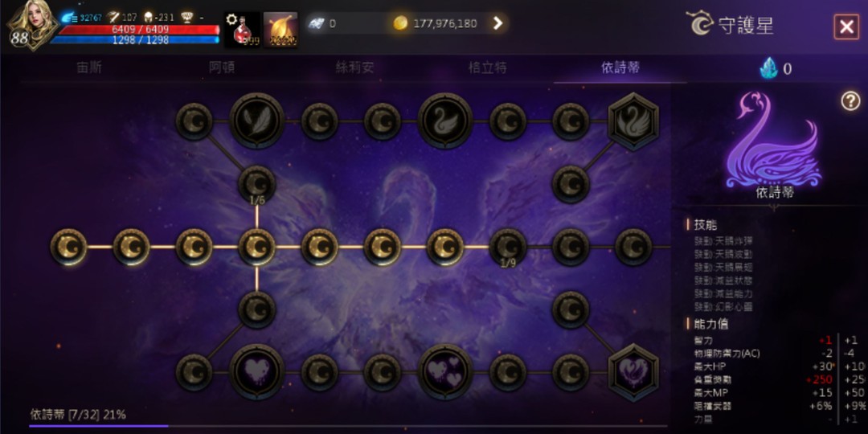Viewport: 868px width, 434px height.
Task: Open the 依詩蒂 tab
Action: point(620,68)
